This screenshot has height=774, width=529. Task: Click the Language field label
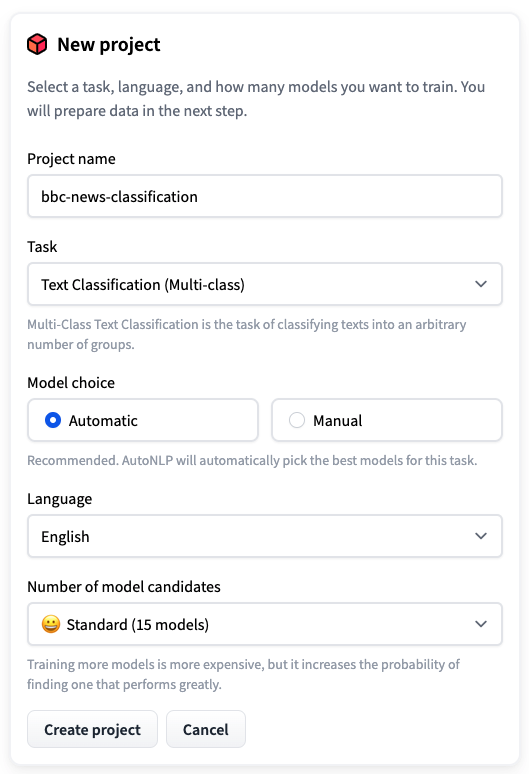pos(60,499)
